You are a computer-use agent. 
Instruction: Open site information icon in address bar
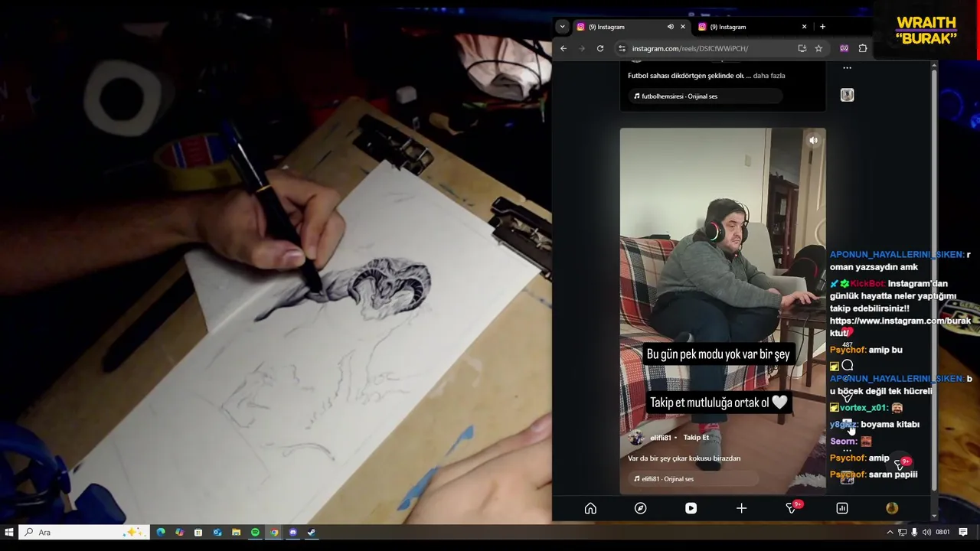point(622,48)
